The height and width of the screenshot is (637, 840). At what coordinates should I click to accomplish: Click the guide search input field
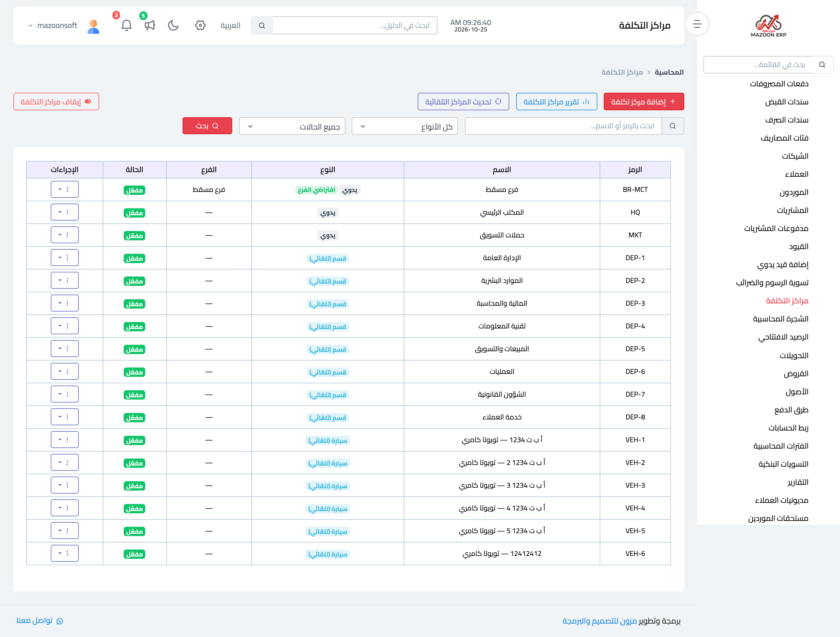[x=355, y=25]
